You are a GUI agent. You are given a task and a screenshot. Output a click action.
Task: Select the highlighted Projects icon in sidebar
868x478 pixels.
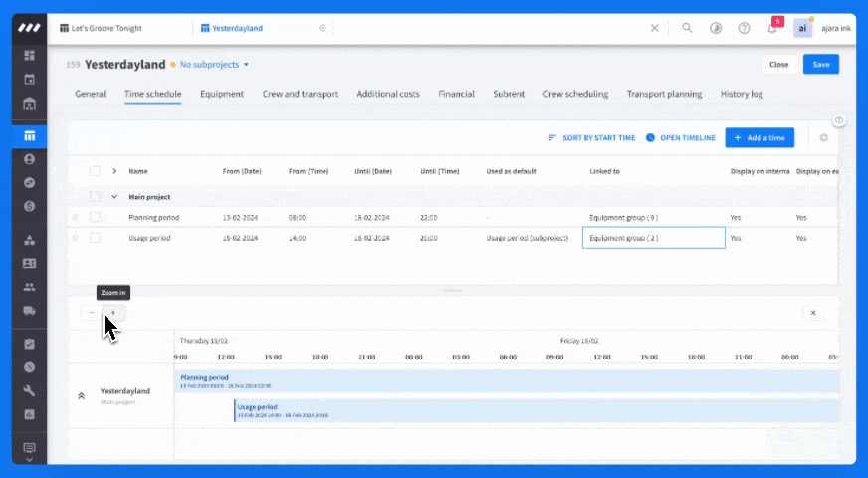pyautogui.click(x=29, y=135)
